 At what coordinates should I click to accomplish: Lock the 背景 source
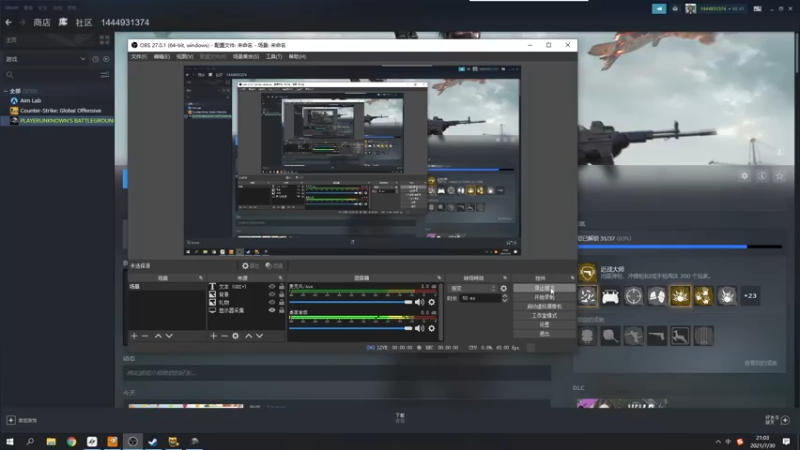point(281,294)
